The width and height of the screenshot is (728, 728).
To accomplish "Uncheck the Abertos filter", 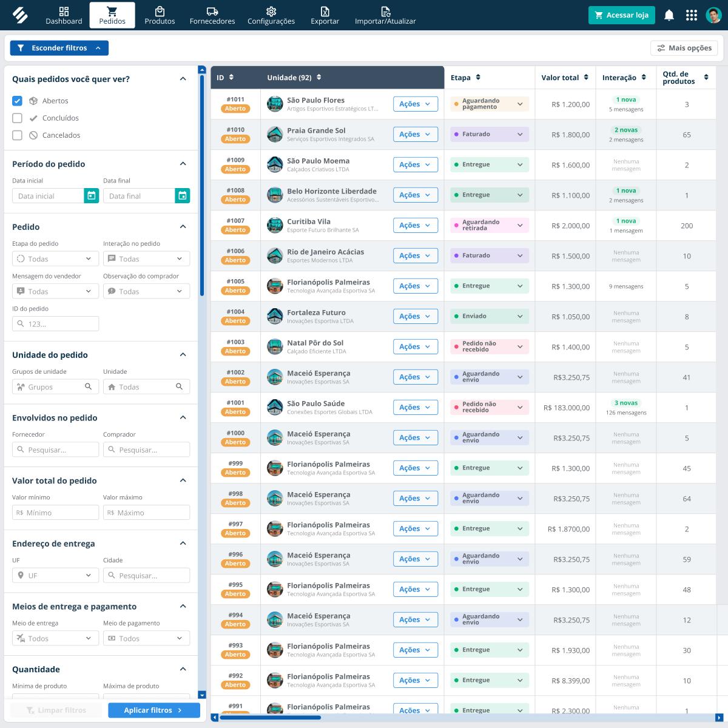I will (17, 101).
